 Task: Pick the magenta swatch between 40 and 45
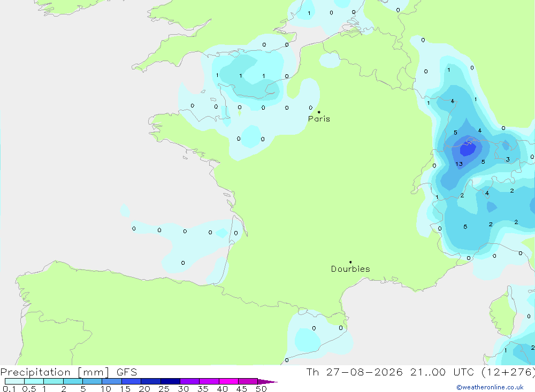coord(228,381)
